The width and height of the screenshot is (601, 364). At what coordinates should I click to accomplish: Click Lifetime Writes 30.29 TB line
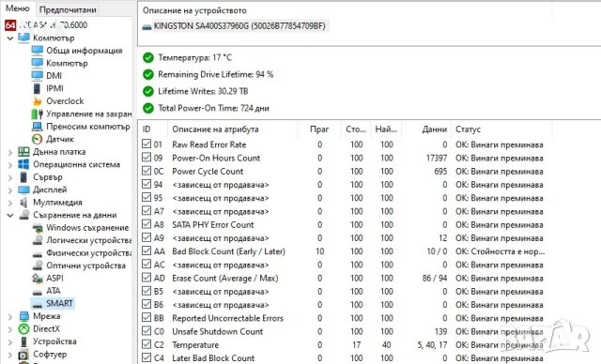tap(195, 91)
